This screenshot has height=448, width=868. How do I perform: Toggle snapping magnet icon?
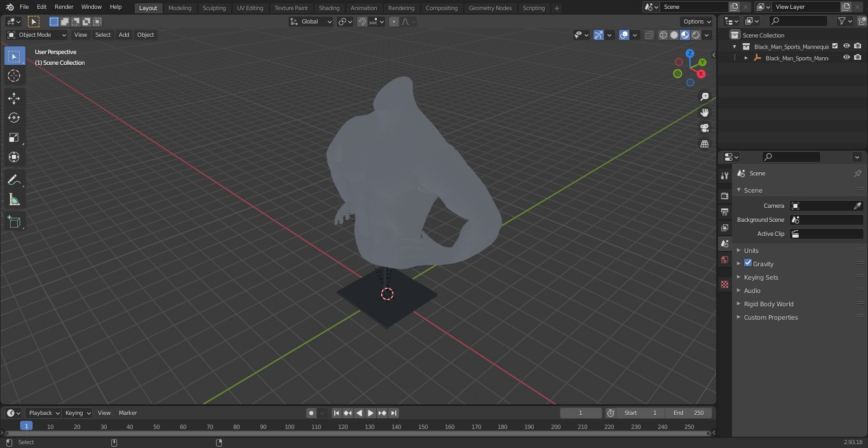[x=362, y=22]
